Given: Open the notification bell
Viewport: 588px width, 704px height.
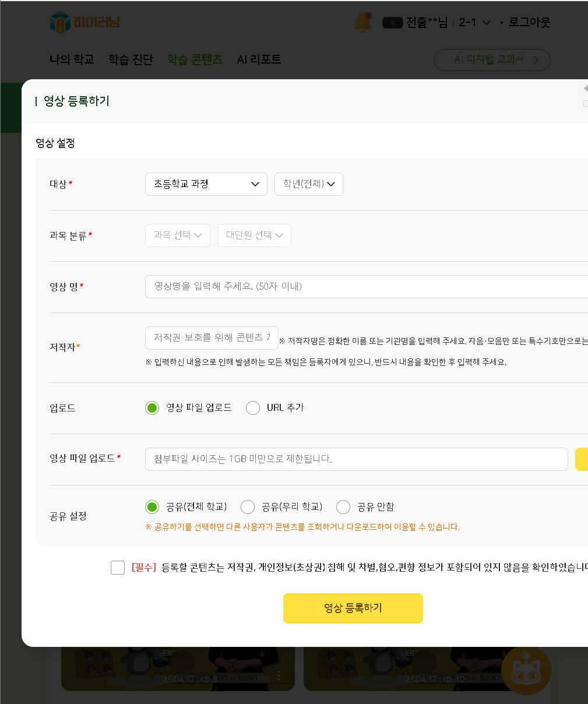Looking at the screenshot, I should 362,22.
